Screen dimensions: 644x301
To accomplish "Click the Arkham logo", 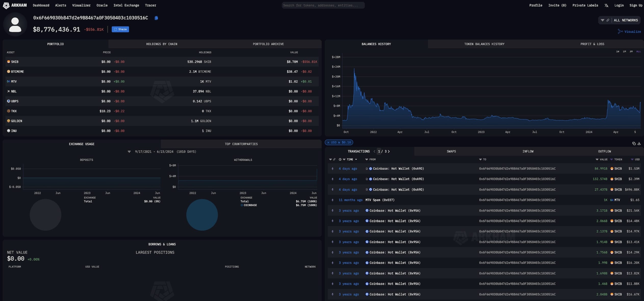I will [15, 5].
